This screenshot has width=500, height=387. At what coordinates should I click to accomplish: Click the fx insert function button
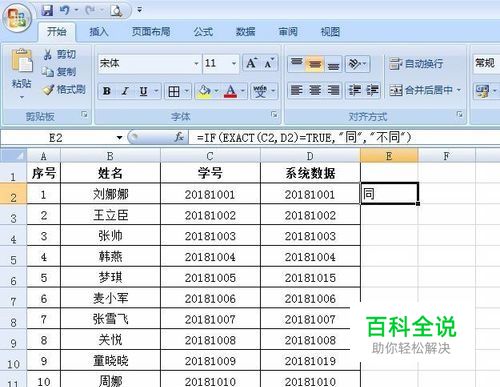(x=179, y=137)
